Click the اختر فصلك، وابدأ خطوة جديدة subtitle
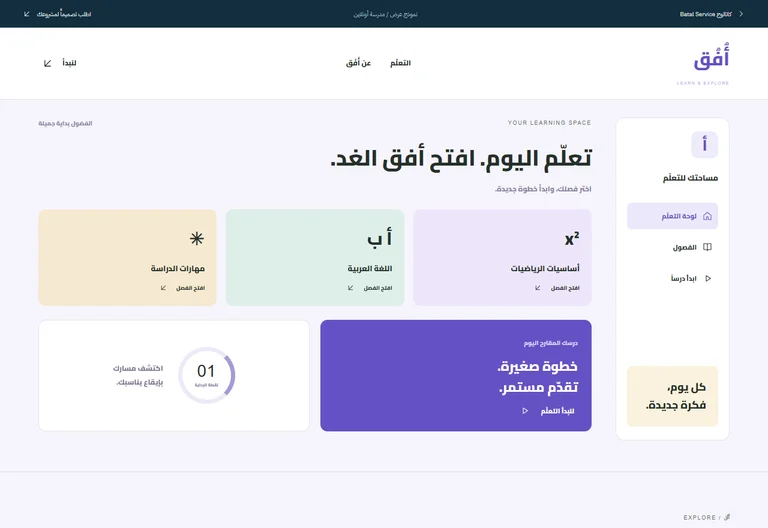Viewport: 768px width, 528px height. 543,189
